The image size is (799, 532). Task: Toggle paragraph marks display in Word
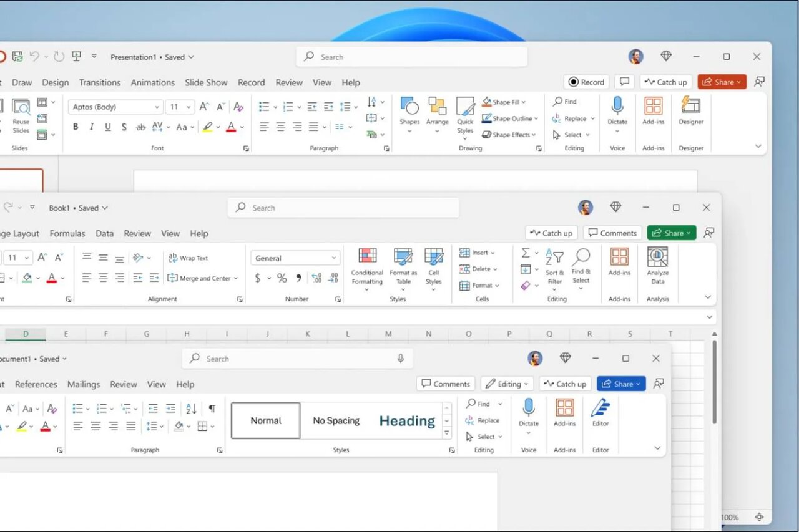(212, 409)
